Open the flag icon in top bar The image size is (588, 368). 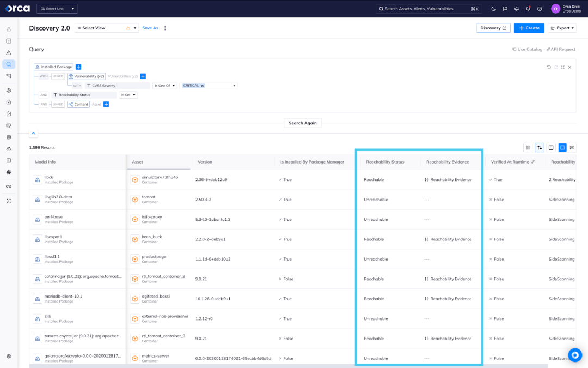click(x=505, y=9)
